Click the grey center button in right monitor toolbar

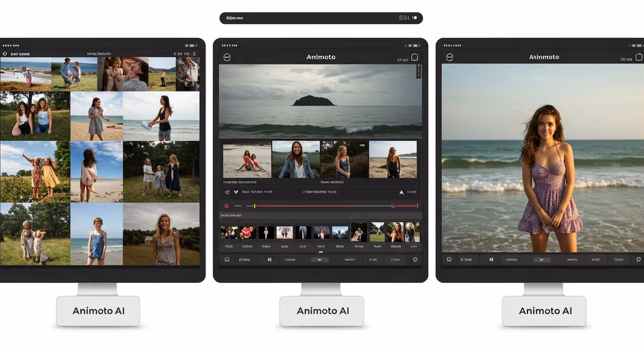(x=542, y=259)
